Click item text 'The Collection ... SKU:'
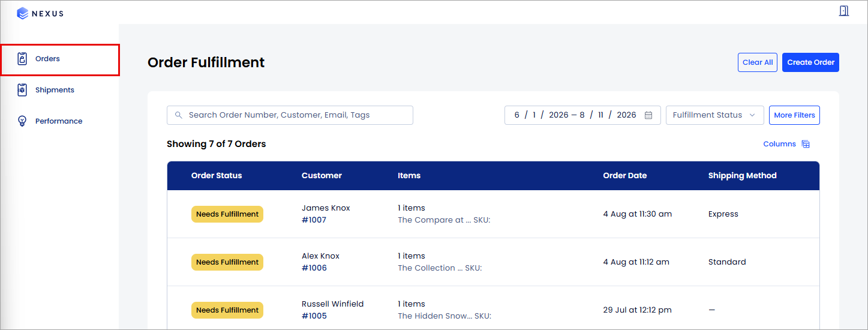868x330 pixels. [x=440, y=268]
